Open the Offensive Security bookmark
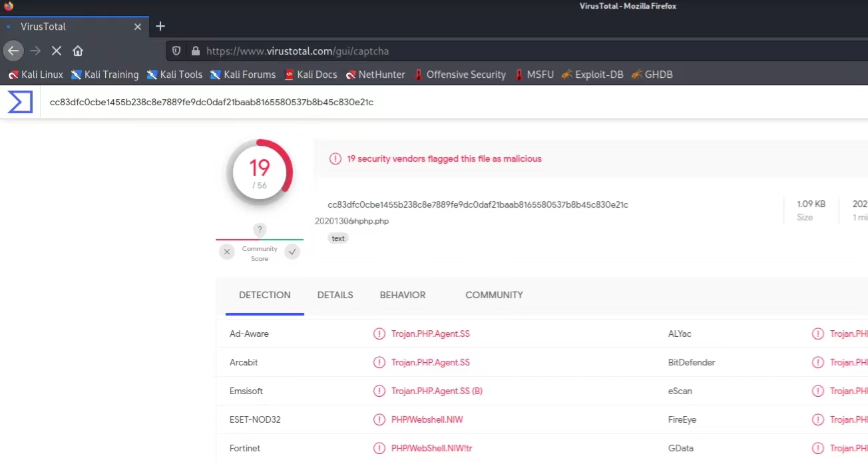 [460, 75]
